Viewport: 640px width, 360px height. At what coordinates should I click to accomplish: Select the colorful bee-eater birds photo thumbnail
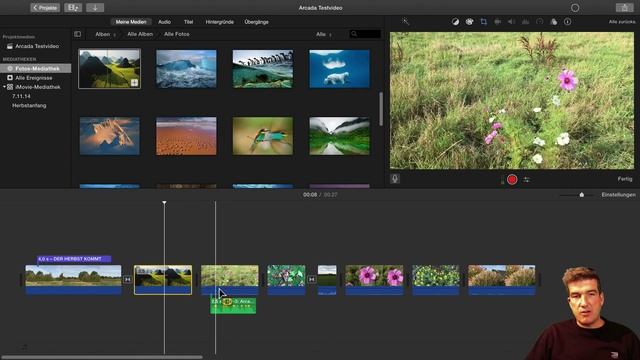[x=262, y=136]
